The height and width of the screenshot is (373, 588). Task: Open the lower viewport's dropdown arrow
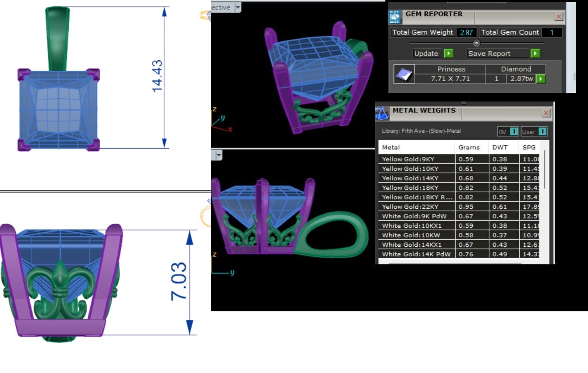pos(219,155)
